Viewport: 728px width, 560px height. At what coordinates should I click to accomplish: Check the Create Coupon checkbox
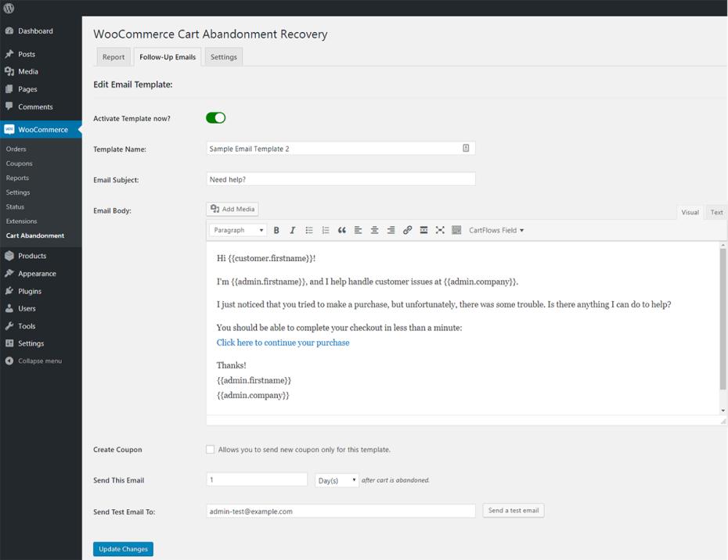pos(210,450)
